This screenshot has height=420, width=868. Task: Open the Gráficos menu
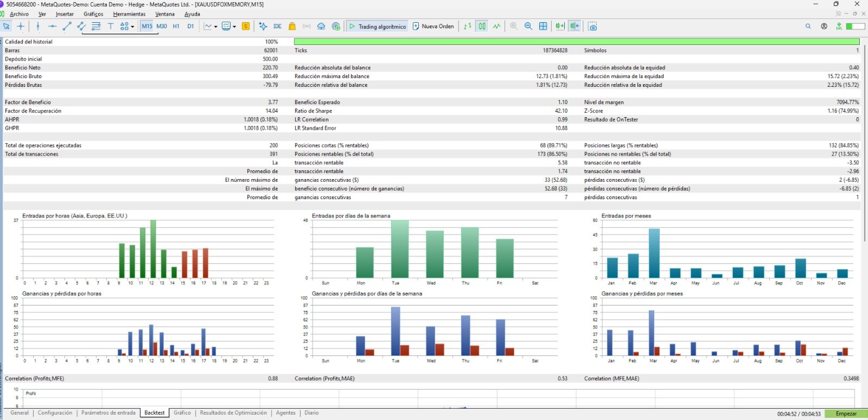point(93,14)
